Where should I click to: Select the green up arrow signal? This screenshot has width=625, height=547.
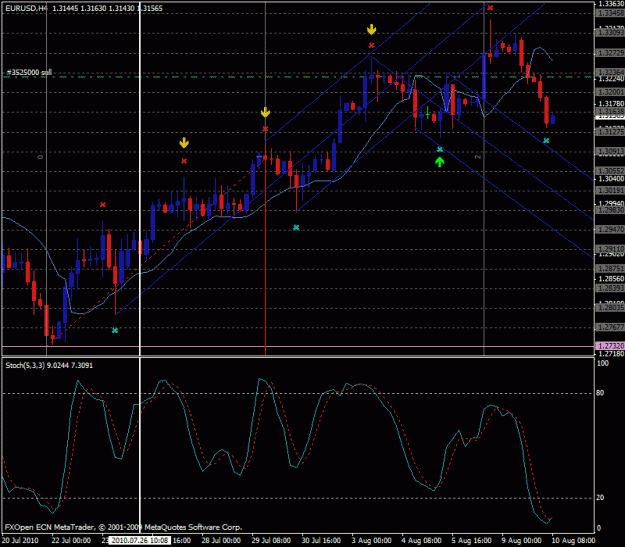tap(439, 162)
